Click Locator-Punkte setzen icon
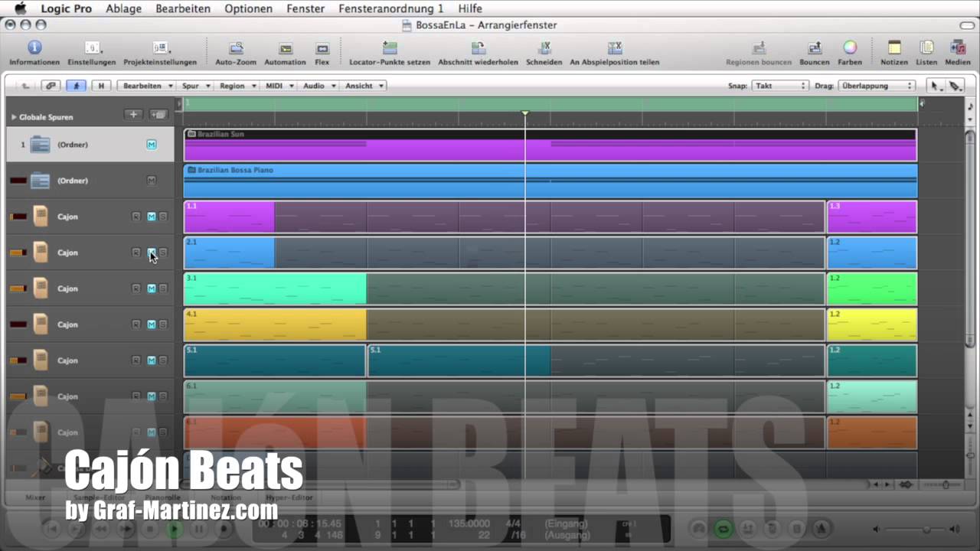The image size is (980, 551). coord(390,47)
